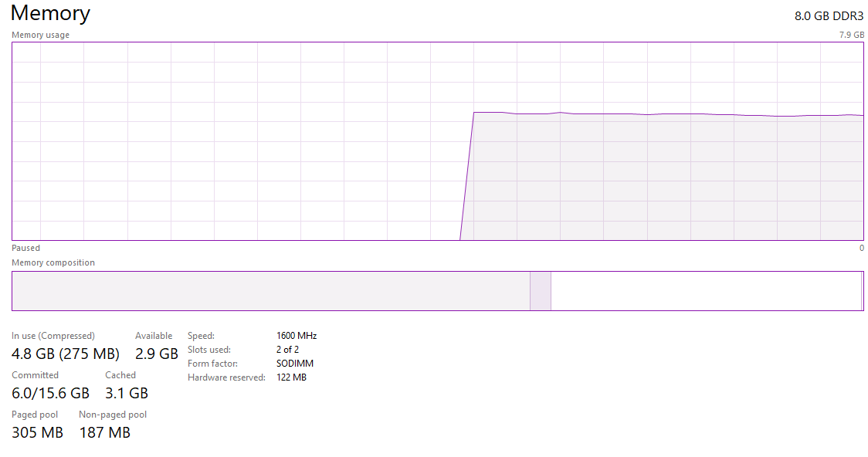The height and width of the screenshot is (457, 868).
Task: Click the 6.0/15.6 GB Committed value
Action: [x=50, y=393]
